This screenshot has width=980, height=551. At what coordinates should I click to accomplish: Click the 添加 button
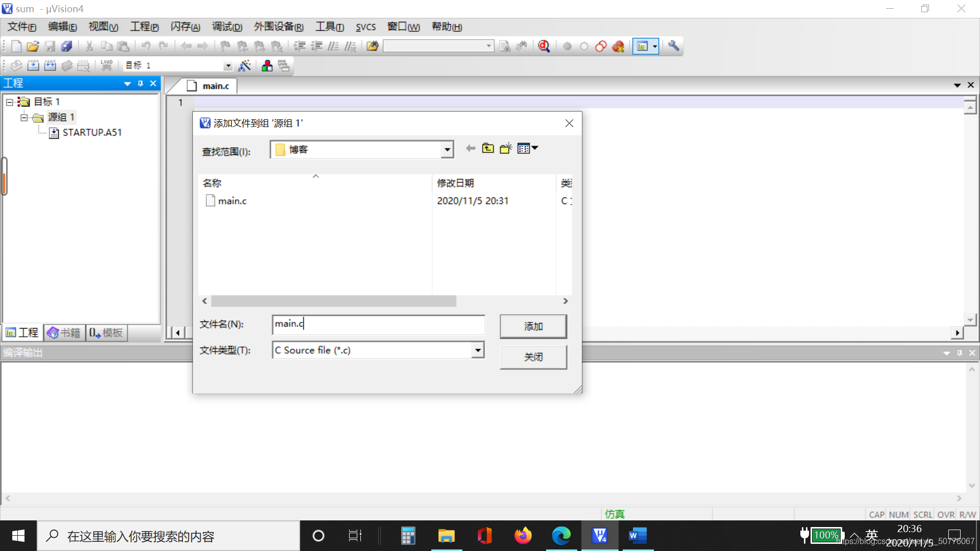pos(533,327)
